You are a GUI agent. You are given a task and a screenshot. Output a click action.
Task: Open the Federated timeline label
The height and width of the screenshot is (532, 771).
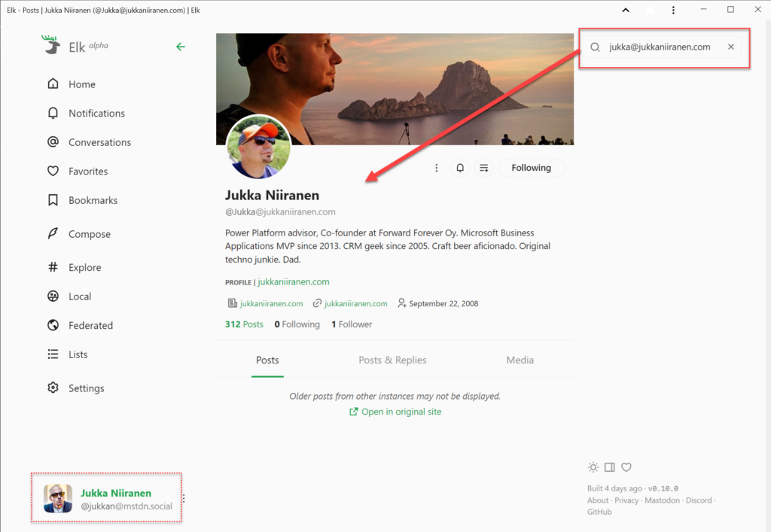coord(90,325)
